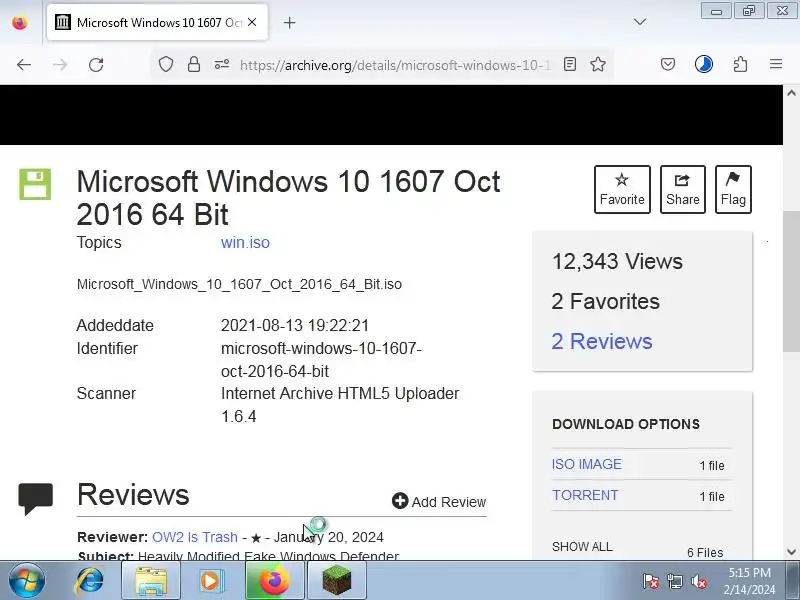This screenshot has width=800, height=600.
Task: View site security via the padlock icon
Action: coord(194,64)
